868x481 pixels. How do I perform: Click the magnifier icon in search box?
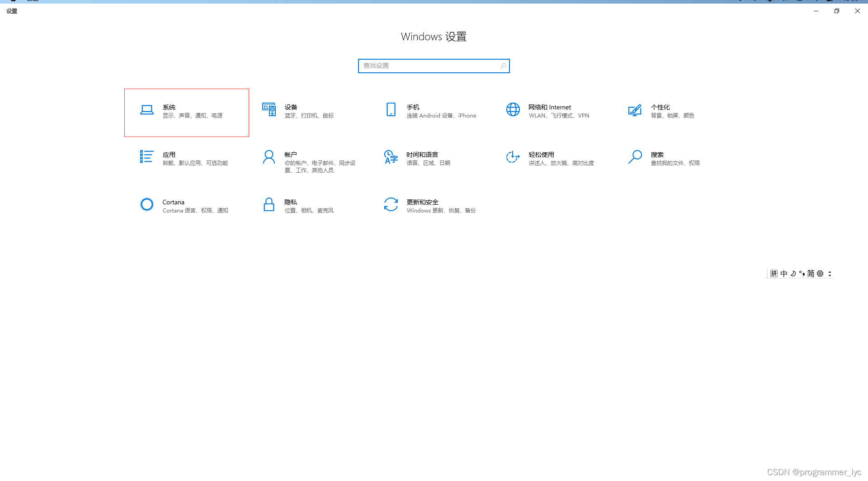503,66
